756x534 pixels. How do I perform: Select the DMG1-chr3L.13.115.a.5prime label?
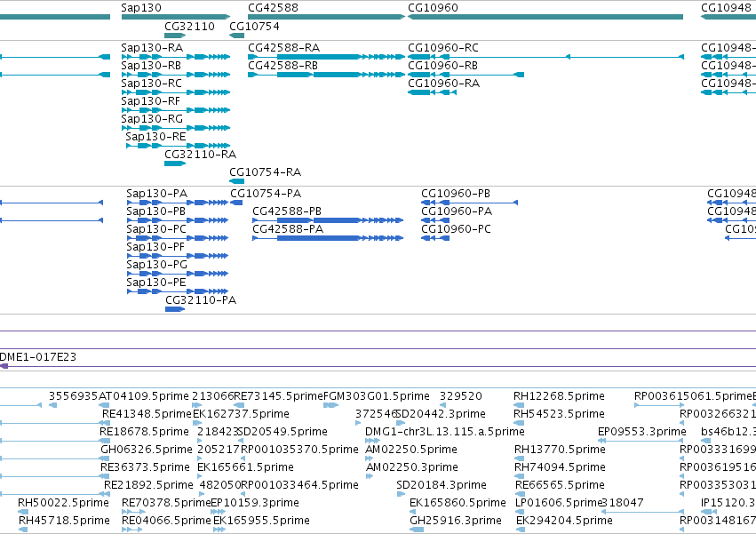click(445, 432)
